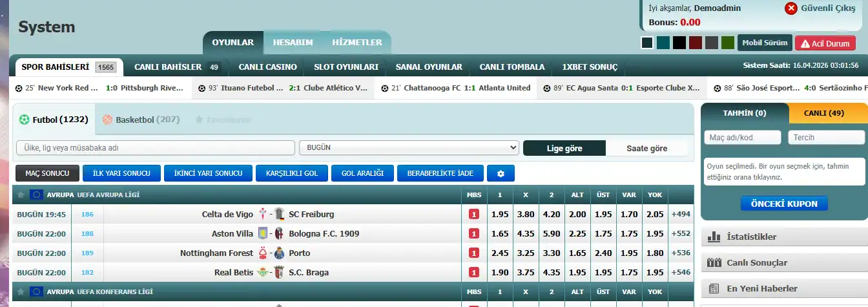The image size is (868, 307).
Task: Click the Tercih input field
Action: point(827,137)
